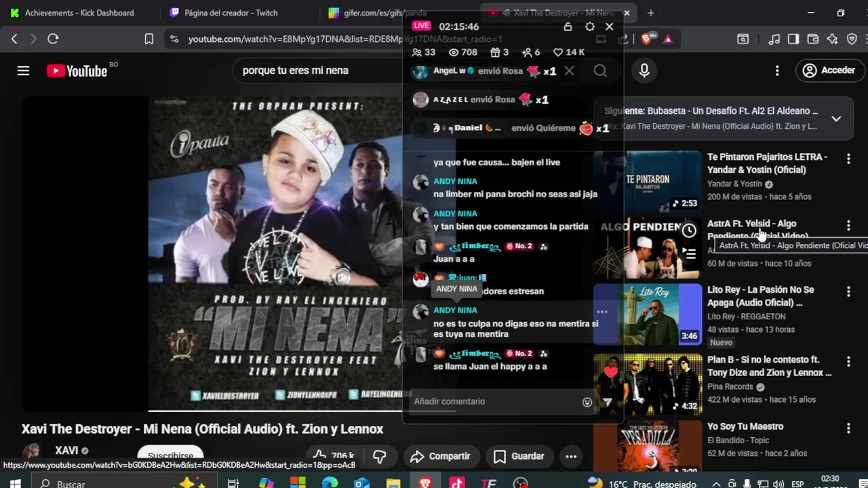
Task: Open ellipsis menu on ANDY NINA comment
Action: click(x=601, y=312)
